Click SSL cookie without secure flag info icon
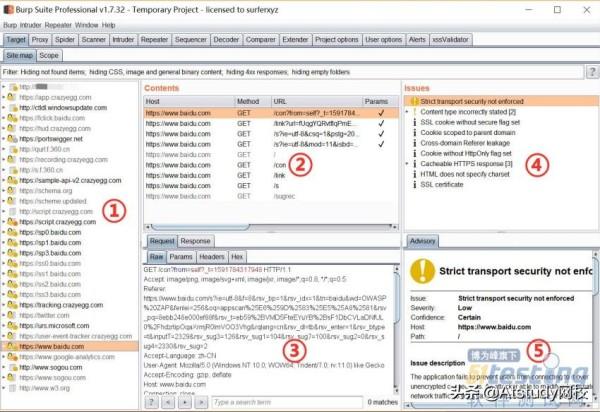Image resolution: width=600 pixels, height=412 pixels. pyautogui.click(x=414, y=122)
